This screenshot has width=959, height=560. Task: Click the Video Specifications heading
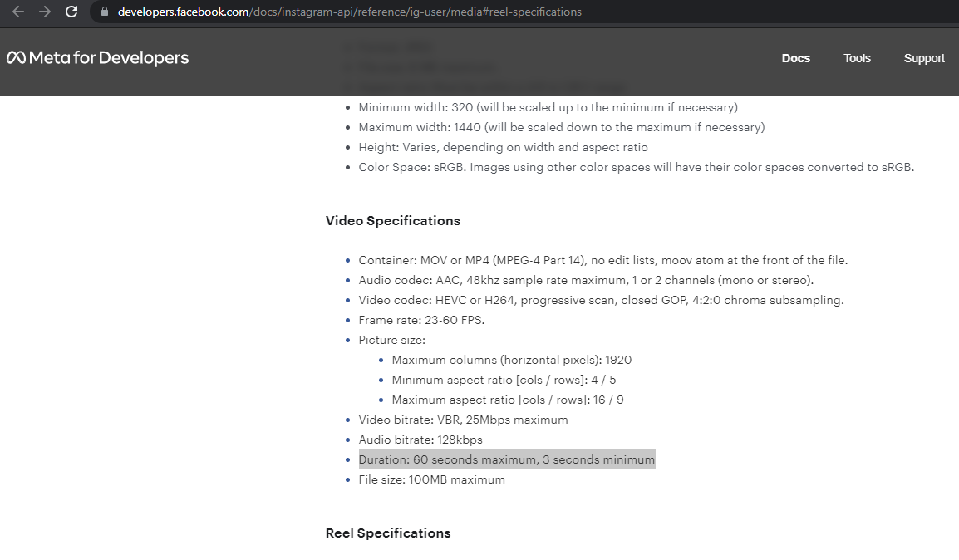pyautogui.click(x=392, y=221)
